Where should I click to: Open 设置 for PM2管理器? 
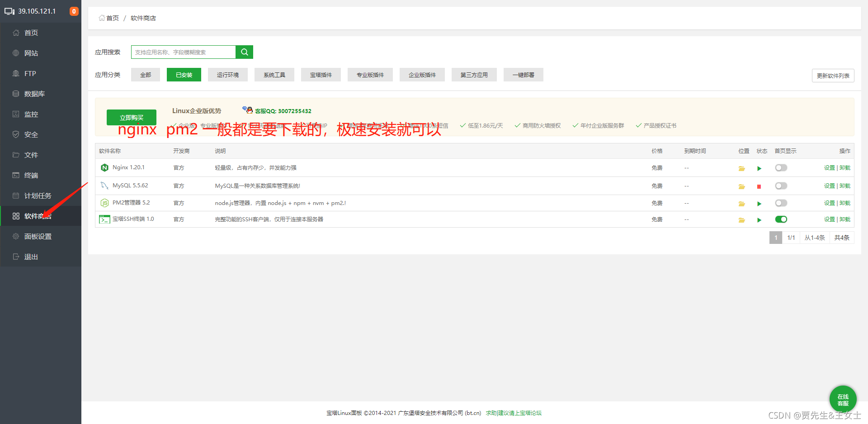829,203
